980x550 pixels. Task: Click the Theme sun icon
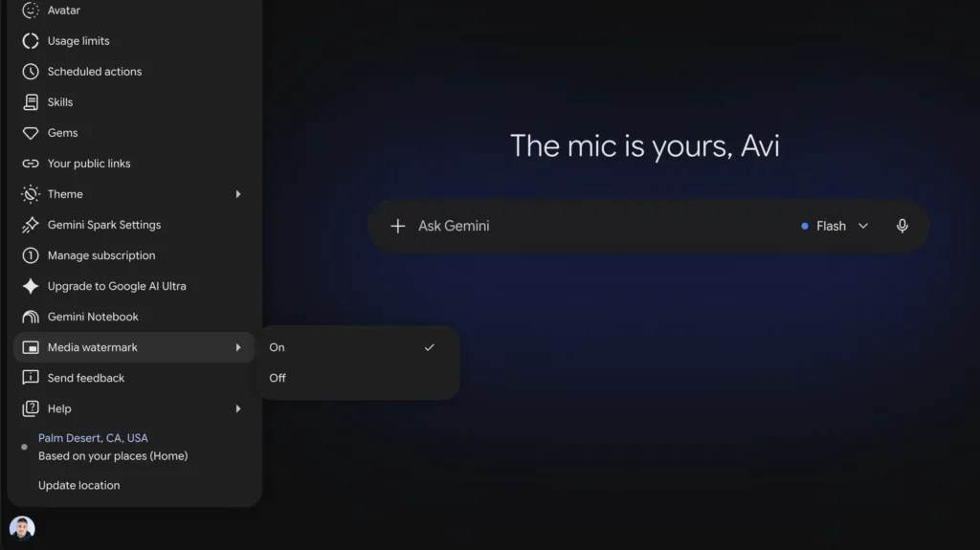pos(30,194)
